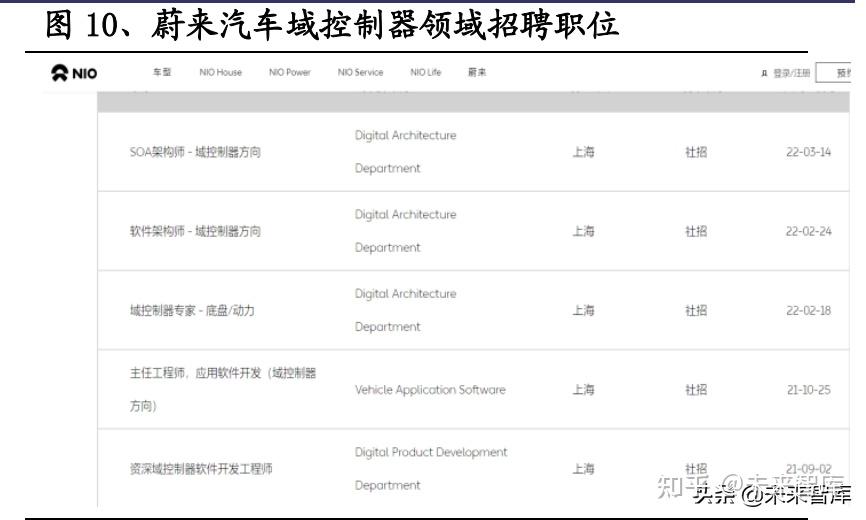Click Digital Architecture Department in SOA架构师 row
This screenshot has height=520, width=866.
405,152
